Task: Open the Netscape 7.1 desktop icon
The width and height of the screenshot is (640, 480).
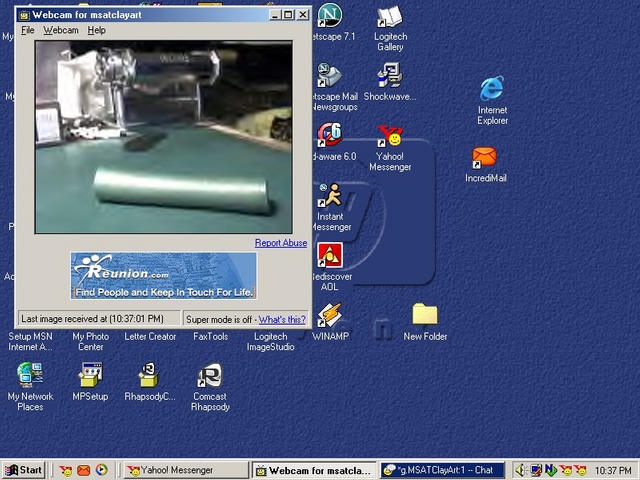Action: 330,15
